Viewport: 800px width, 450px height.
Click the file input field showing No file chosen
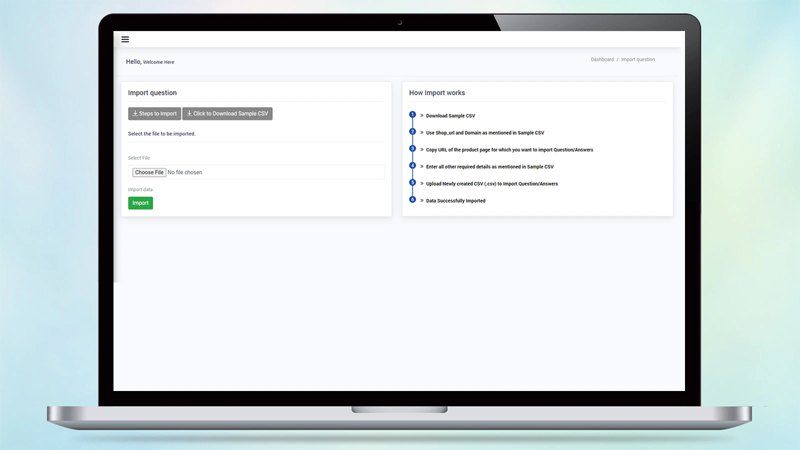coord(256,172)
